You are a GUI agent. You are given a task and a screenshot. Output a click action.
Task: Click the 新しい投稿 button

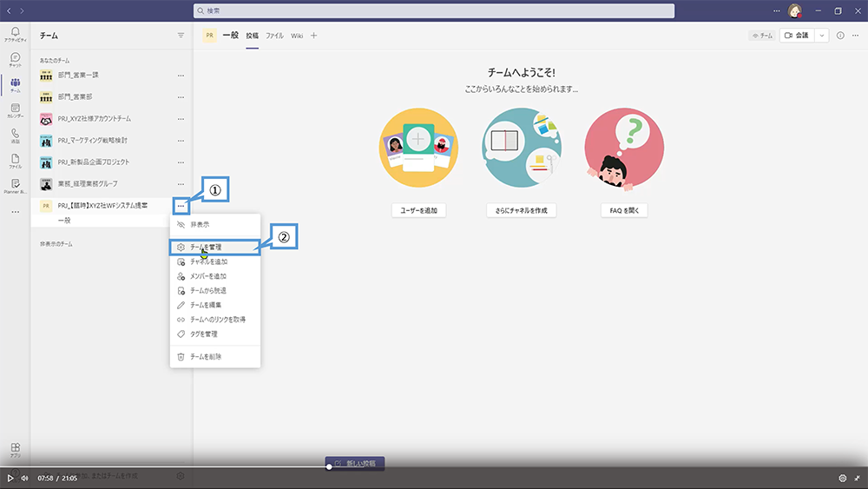pos(355,464)
